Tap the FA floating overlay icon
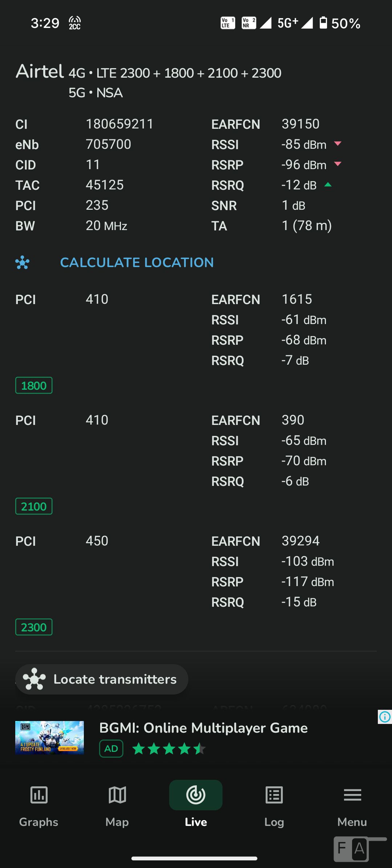This screenshot has height=868, width=392. pos(351,849)
